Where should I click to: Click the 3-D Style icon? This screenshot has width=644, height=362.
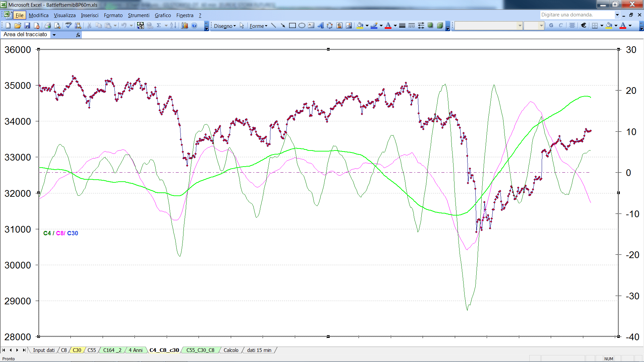coord(440,25)
